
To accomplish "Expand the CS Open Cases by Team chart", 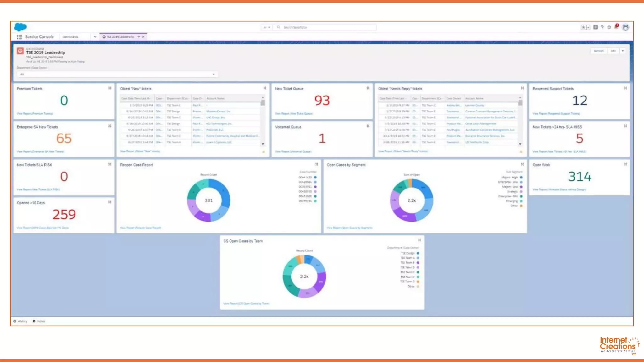I will [419, 240].
